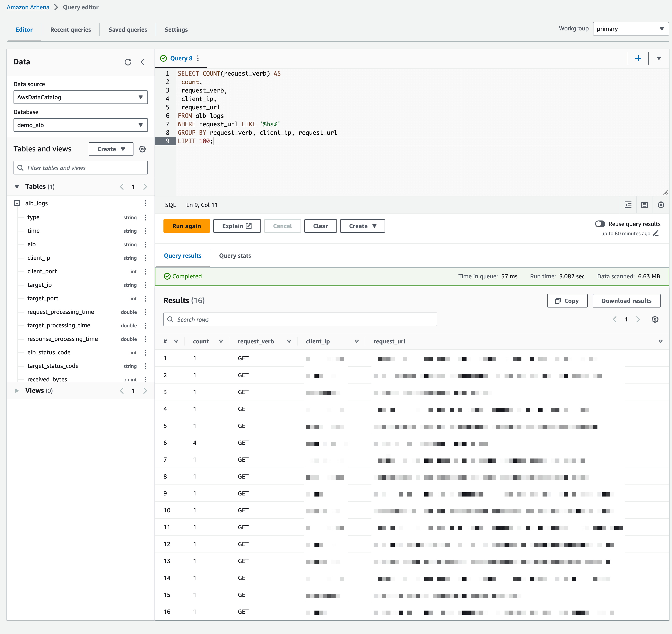
Task: Sort results by request_verb column
Action: [x=289, y=341]
